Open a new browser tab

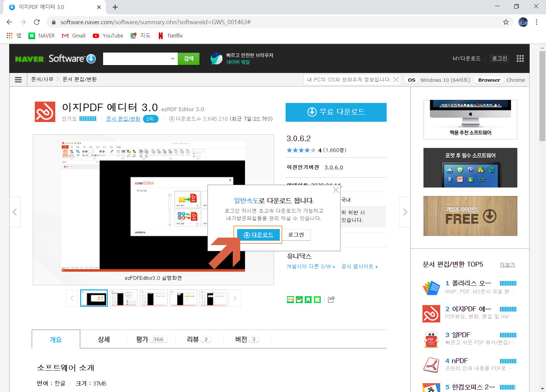(115, 7)
